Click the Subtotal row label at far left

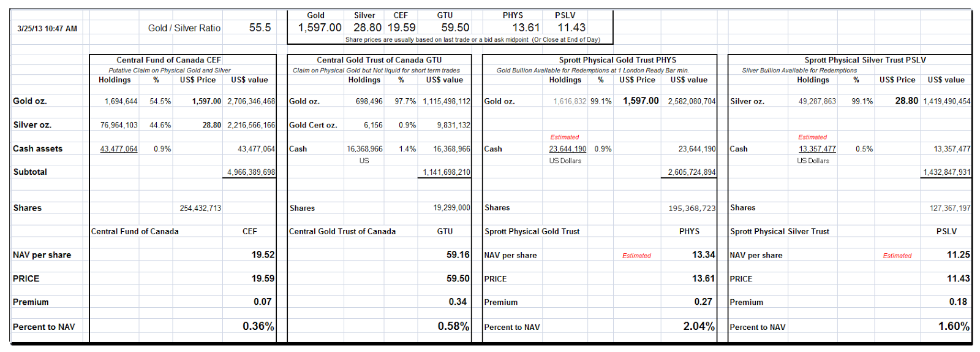point(30,172)
